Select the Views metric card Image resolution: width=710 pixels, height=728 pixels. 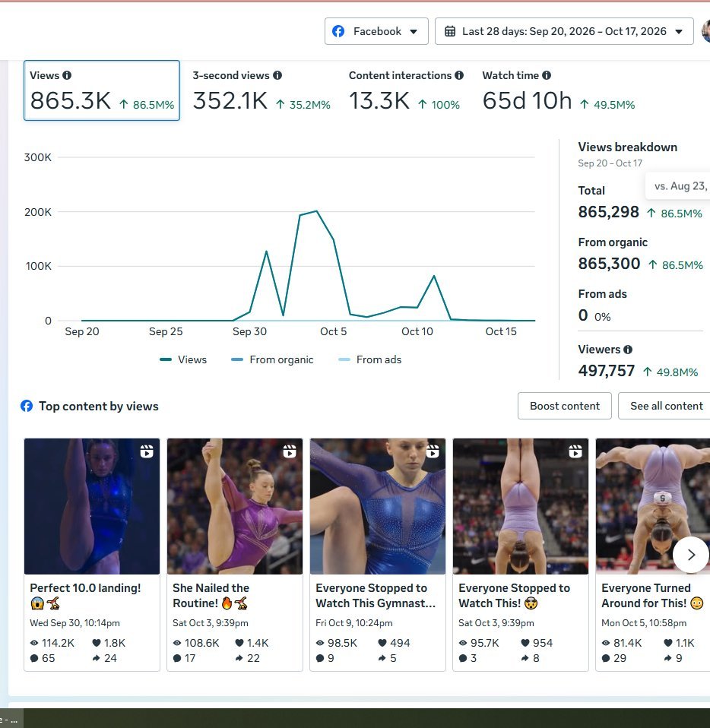[102, 90]
